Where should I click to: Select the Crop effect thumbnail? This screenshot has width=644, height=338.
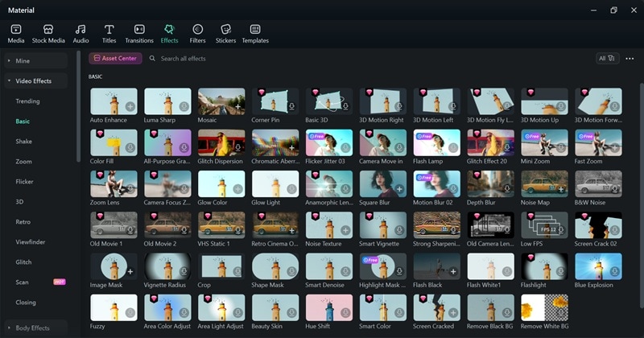pyautogui.click(x=221, y=266)
